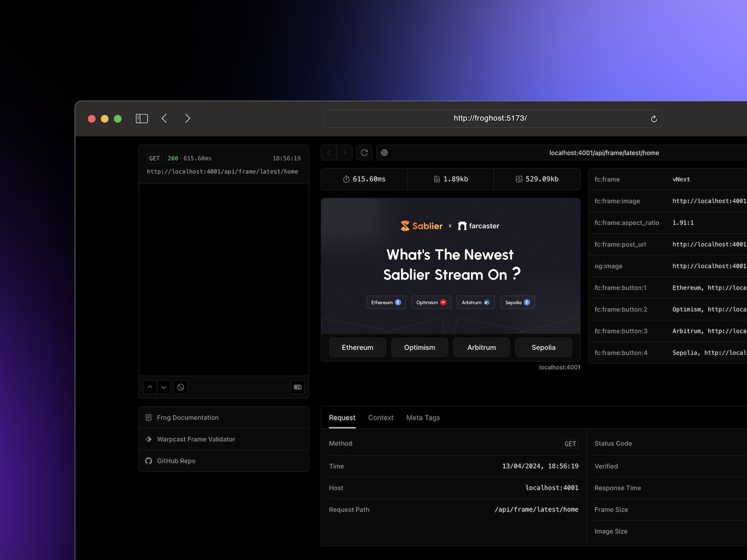
Task: Select the Request tab
Action: coord(342,418)
